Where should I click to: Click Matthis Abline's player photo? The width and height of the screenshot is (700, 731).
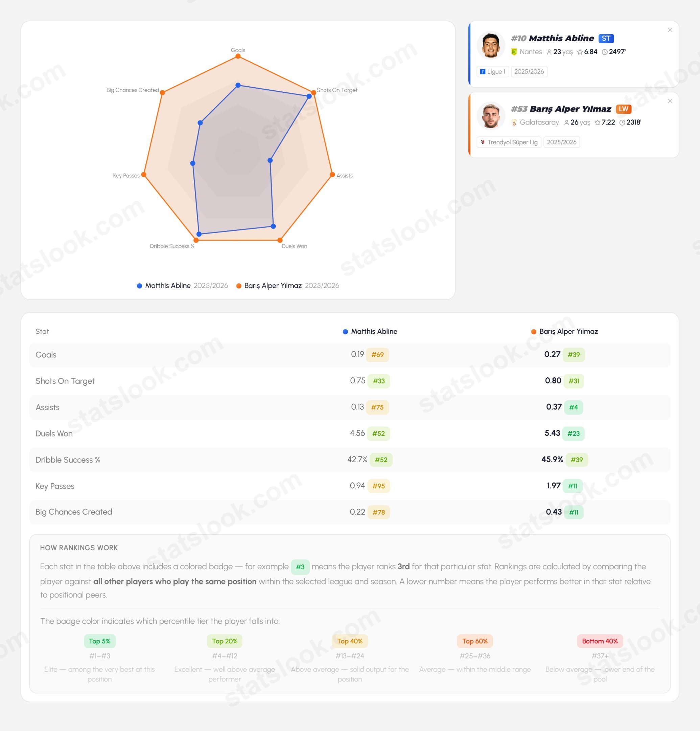pyautogui.click(x=491, y=45)
